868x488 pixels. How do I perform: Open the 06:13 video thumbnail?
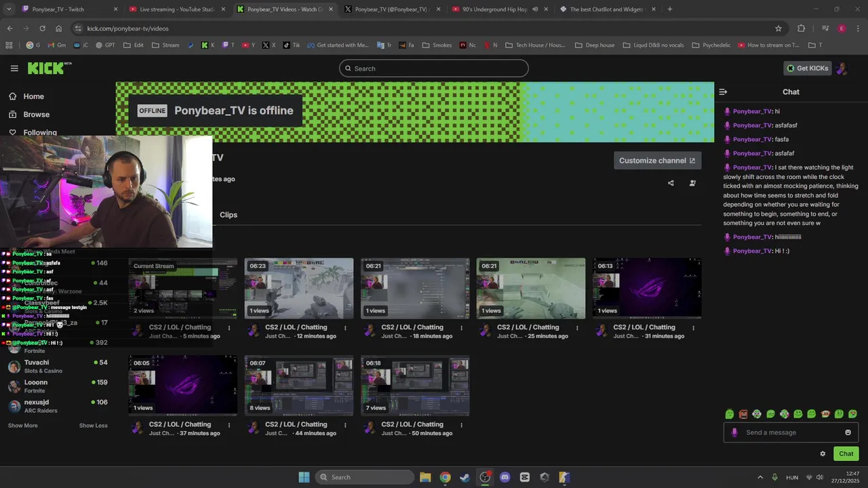[647, 288]
